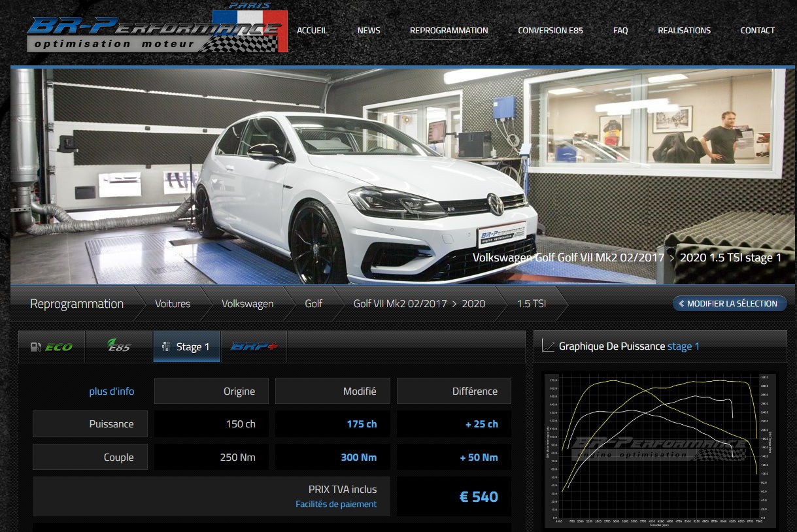Image resolution: width=797 pixels, height=532 pixels.
Task: Select the Stage 1 tab
Action: (x=186, y=346)
